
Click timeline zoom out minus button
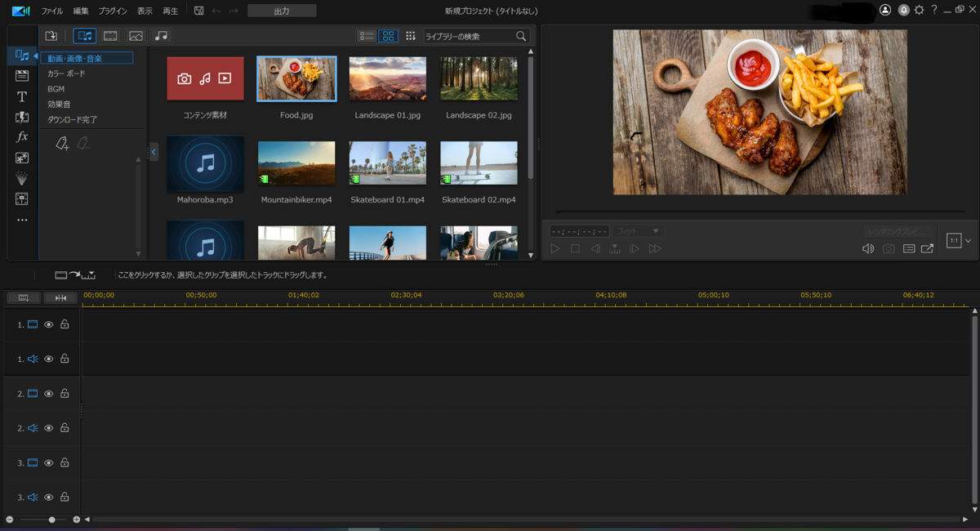coord(9,520)
